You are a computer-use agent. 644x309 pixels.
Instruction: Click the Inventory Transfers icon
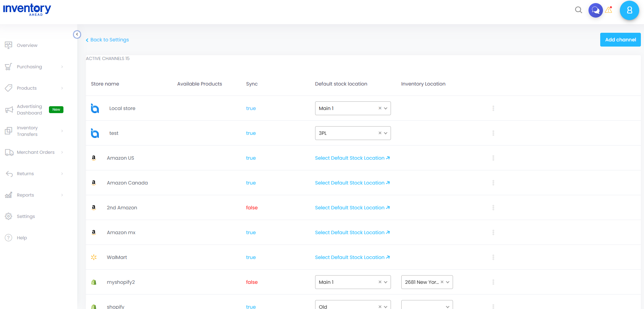click(x=9, y=131)
